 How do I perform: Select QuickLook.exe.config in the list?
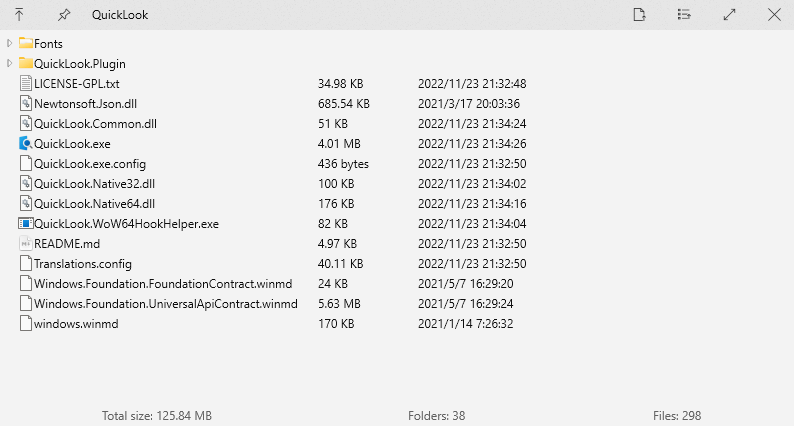click(x=397, y=164)
